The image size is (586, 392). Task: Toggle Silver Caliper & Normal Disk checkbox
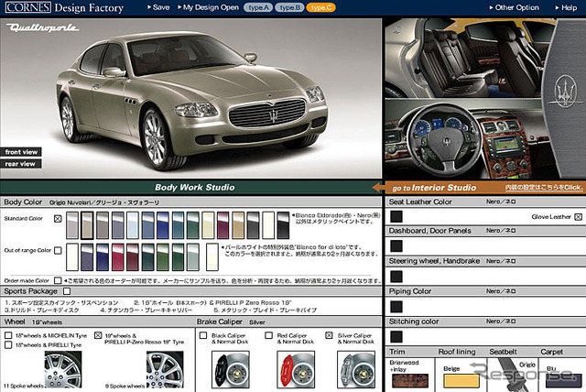click(x=329, y=335)
